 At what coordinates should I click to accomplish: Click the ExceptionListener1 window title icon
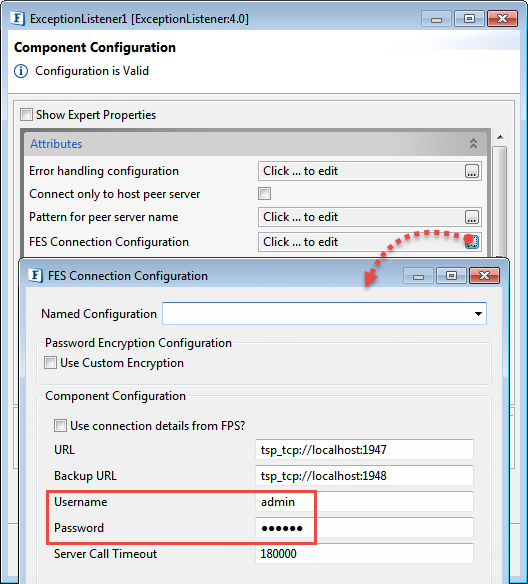pos(18,19)
